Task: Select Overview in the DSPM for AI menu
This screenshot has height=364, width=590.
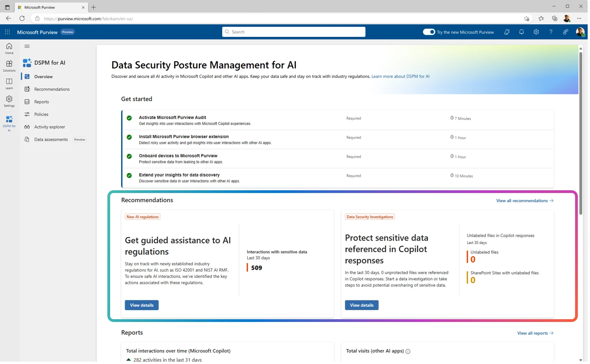Action: click(43, 76)
